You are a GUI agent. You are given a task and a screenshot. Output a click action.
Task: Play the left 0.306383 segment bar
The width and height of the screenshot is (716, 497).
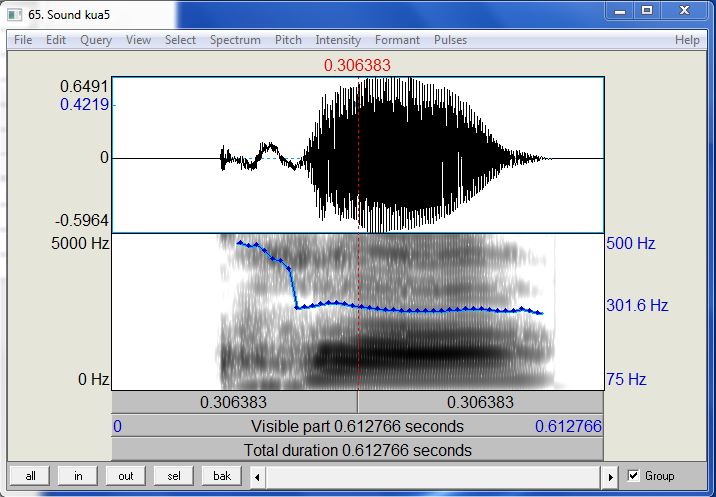[x=234, y=402]
